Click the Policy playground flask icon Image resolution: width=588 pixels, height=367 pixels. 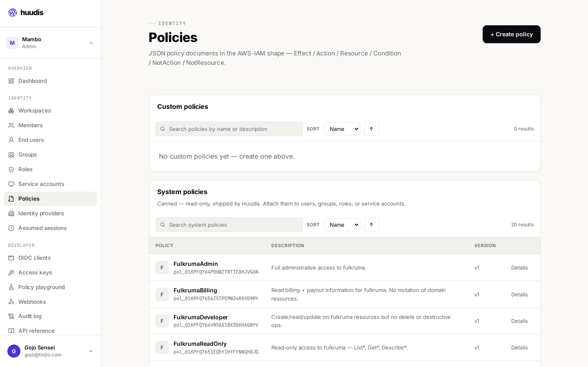point(11,287)
